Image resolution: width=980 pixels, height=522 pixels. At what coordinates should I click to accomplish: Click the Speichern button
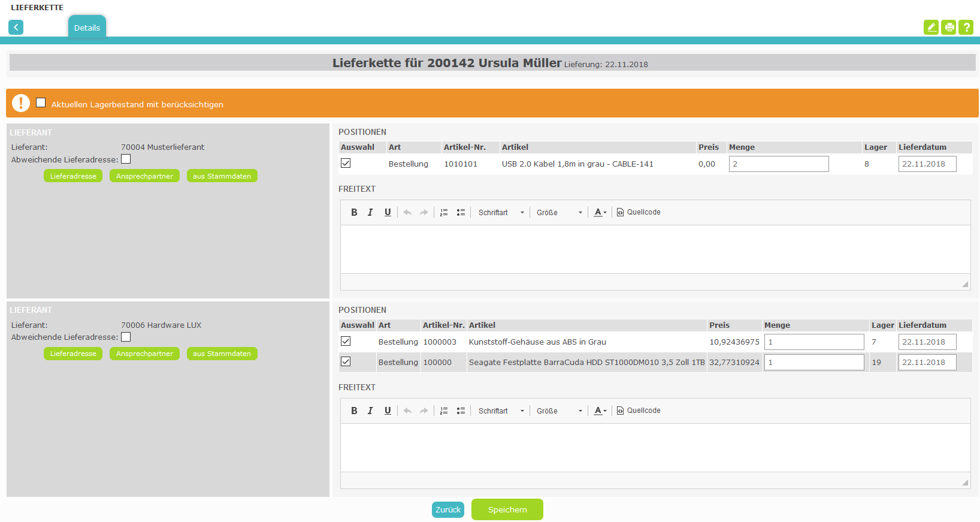[507, 509]
